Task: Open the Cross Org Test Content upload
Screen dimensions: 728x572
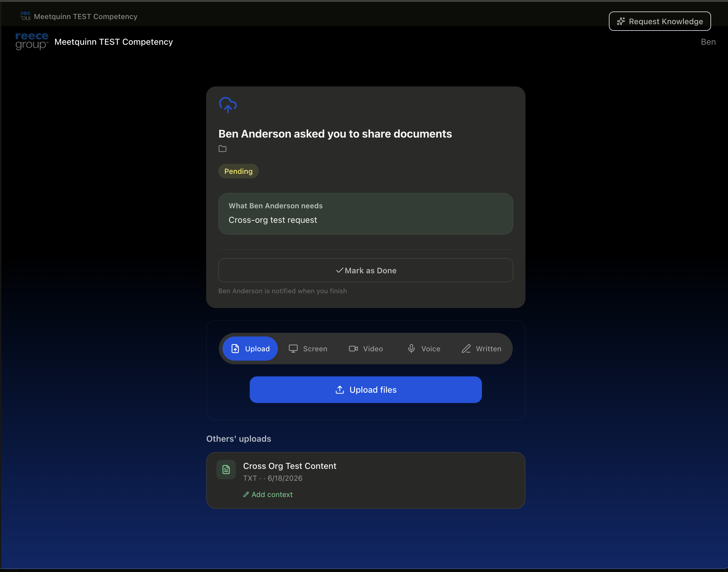Action: click(x=366, y=480)
